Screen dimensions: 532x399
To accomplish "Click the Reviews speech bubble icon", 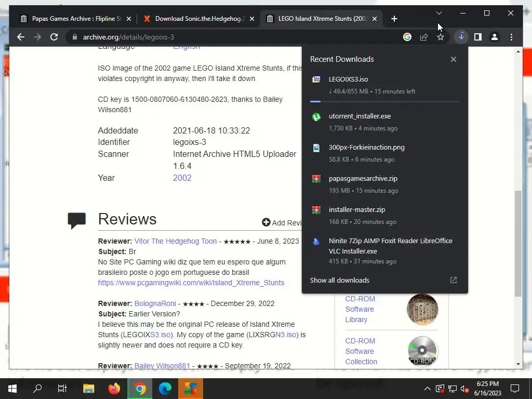I will [77, 220].
